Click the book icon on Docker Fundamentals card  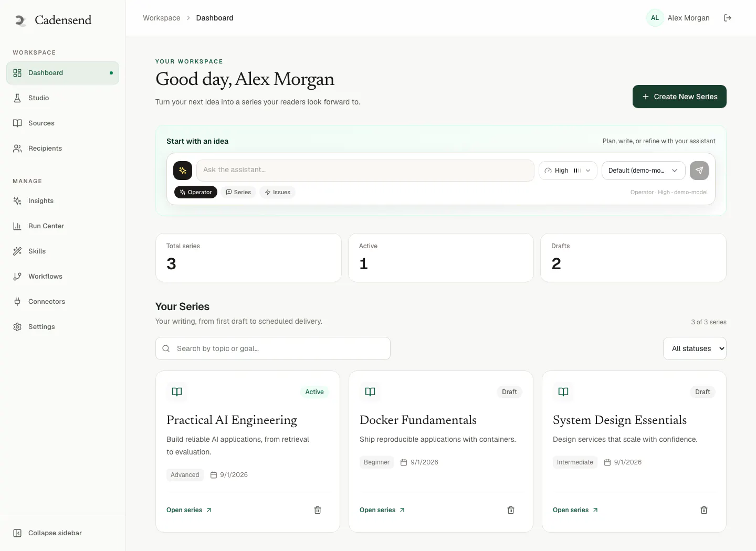click(370, 392)
